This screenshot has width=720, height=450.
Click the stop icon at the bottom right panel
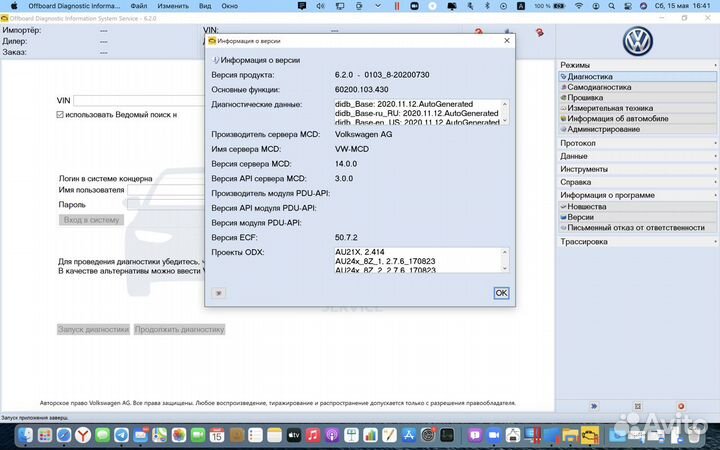(x=681, y=406)
